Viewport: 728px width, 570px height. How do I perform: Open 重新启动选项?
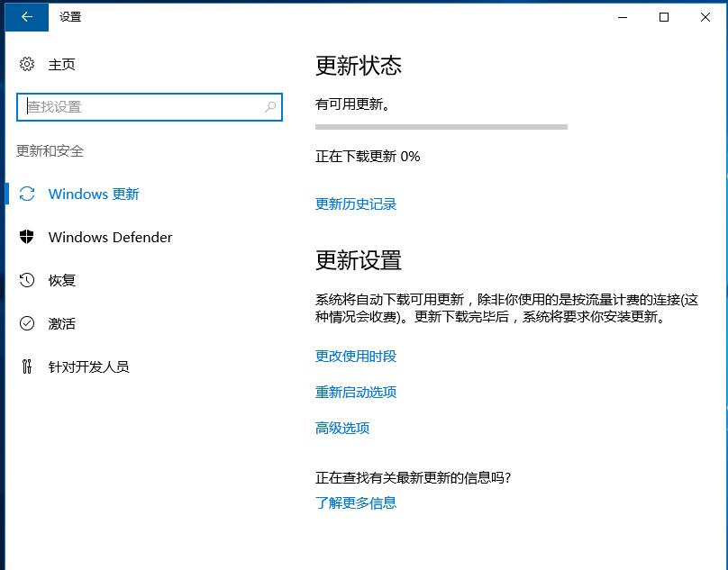(356, 393)
